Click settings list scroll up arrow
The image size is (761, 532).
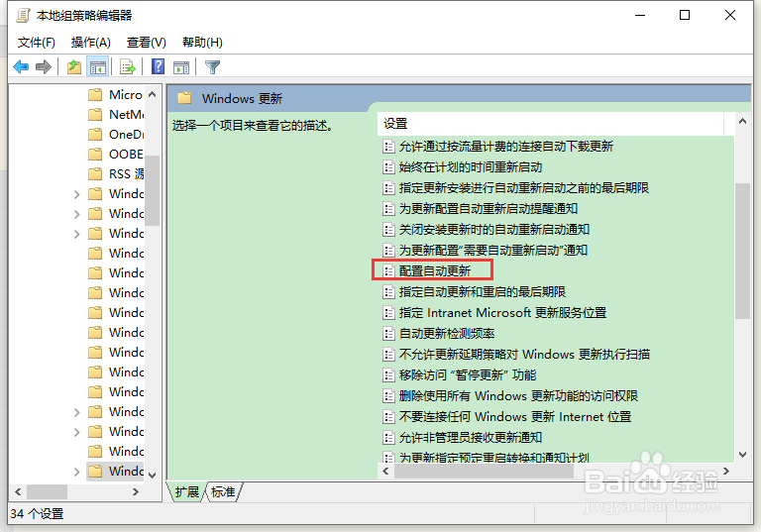(x=742, y=121)
